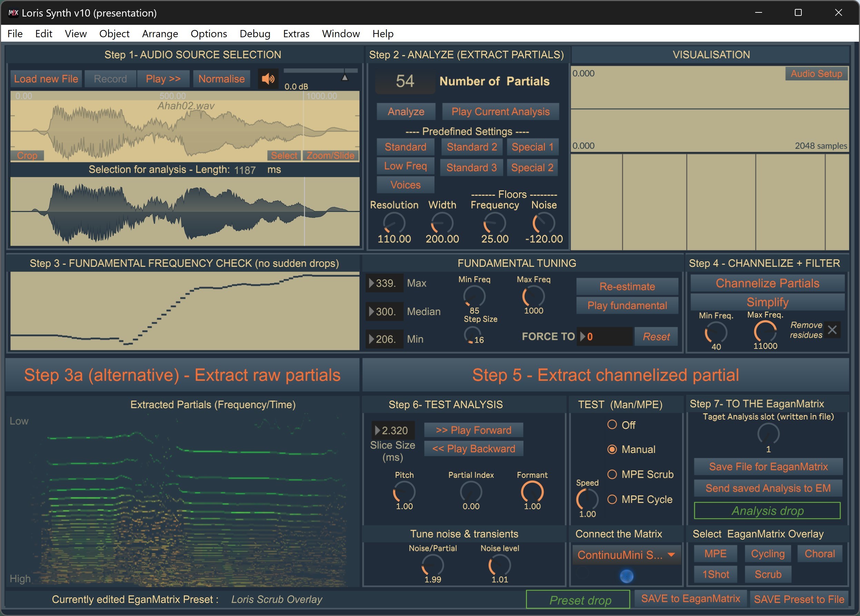Click the Target Analysis slot knob

click(768, 434)
